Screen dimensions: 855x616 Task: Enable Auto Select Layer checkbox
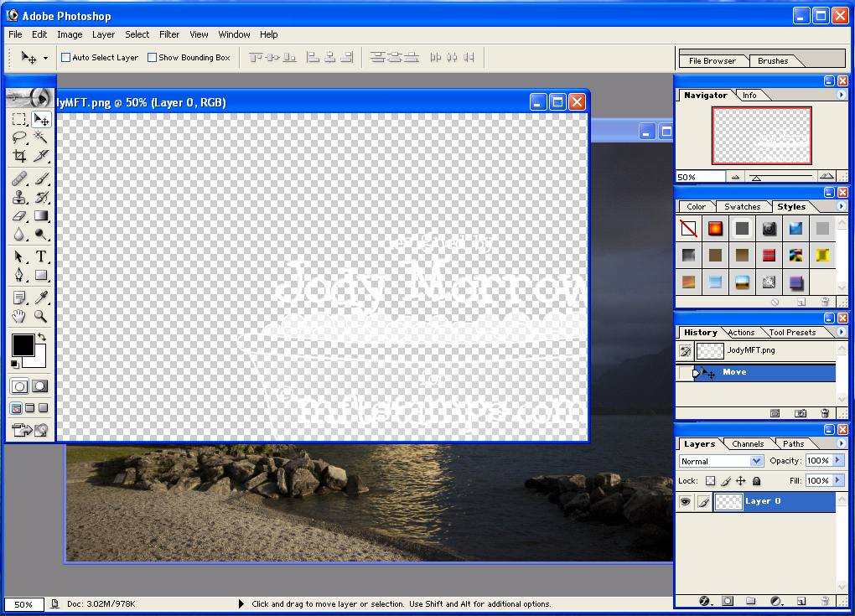point(66,57)
